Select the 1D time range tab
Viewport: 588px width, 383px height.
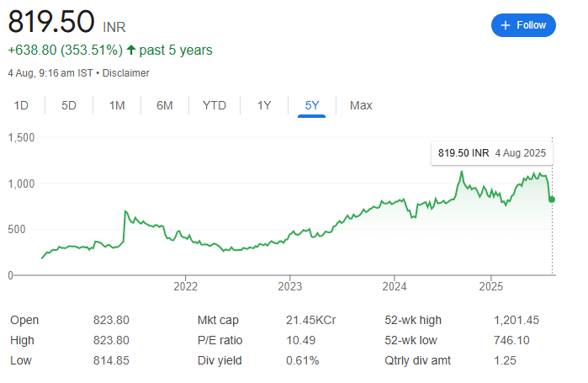21,105
